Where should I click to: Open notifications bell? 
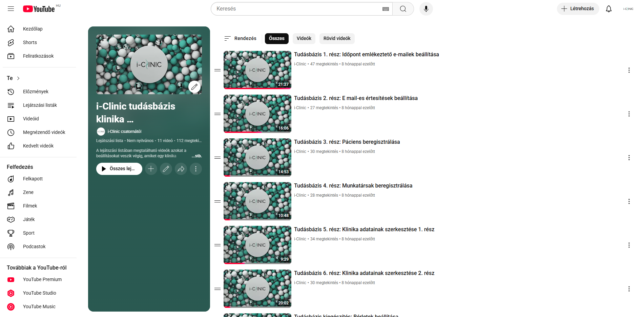[x=609, y=9]
